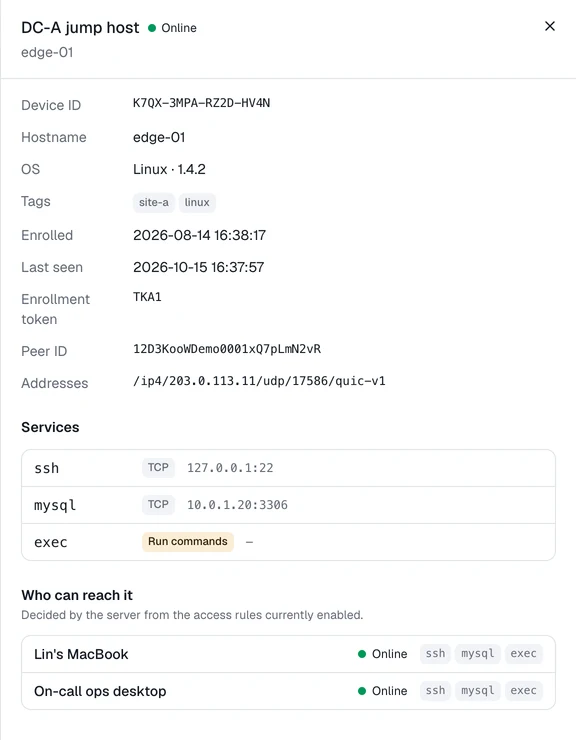Image resolution: width=576 pixels, height=740 pixels.
Task: Click the edge-01 subtitle under the title
Action: [x=47, y=52]
